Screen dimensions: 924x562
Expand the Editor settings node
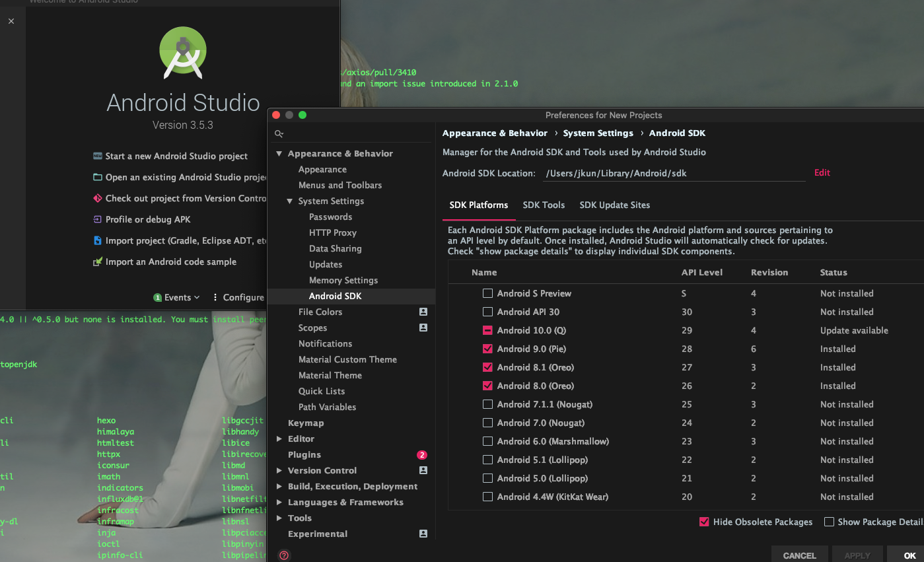[x=279, y=439]
